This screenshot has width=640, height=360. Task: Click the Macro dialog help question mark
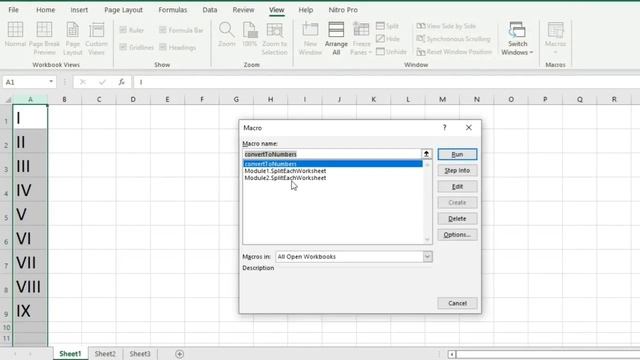(x=444, y=128)
